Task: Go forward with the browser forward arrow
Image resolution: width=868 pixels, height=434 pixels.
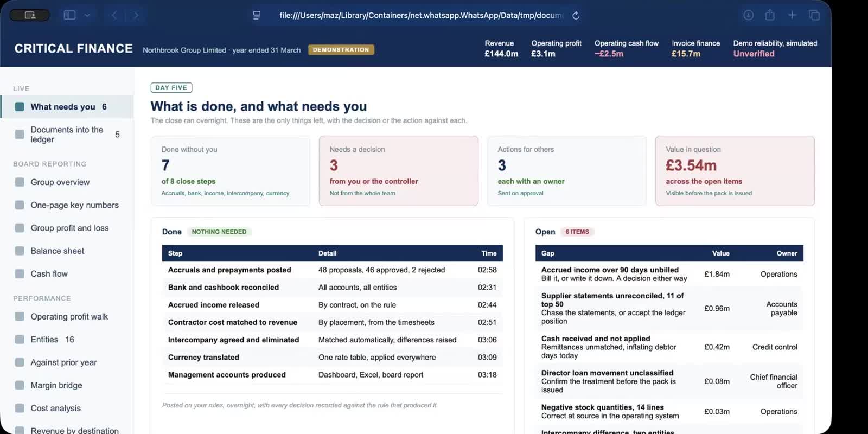Action: (136, 15)
